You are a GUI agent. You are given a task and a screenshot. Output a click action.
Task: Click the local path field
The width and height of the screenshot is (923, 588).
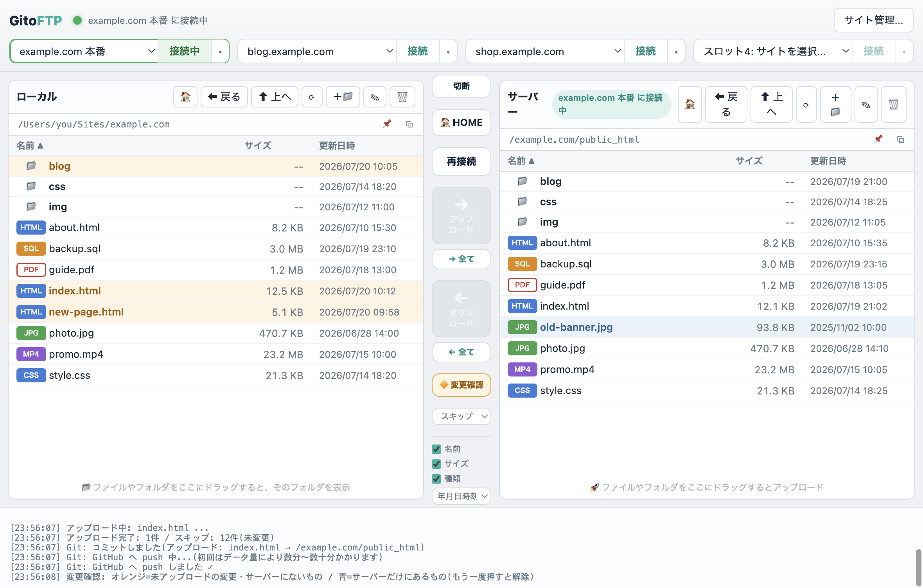point(196,124)
